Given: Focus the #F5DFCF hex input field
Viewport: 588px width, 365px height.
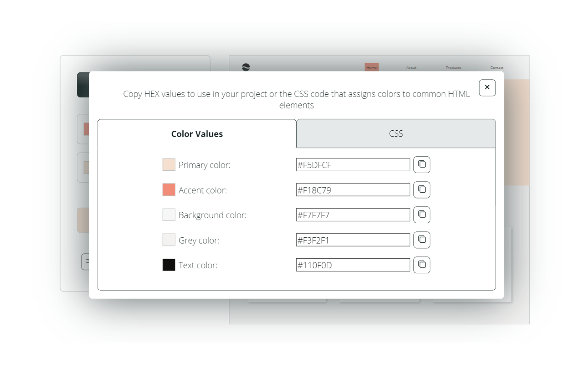Looking at the screenshot, I should 353,165.
